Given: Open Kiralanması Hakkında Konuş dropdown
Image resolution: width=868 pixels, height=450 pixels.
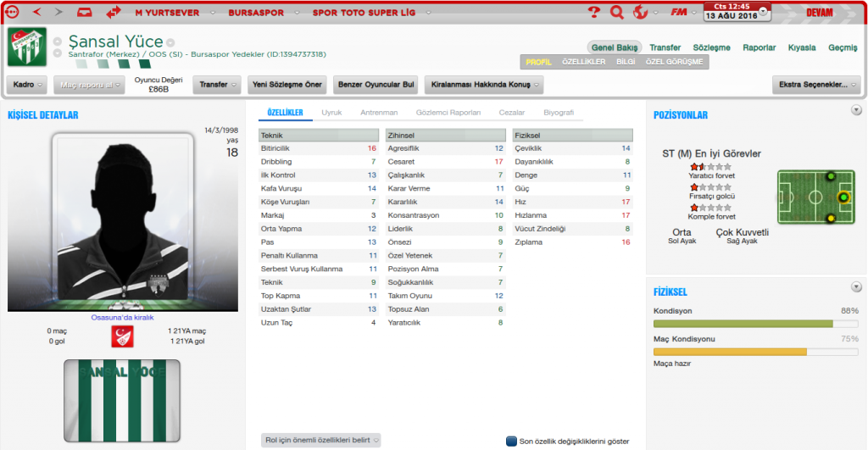Looking at the screenshot, I should 484,85.
